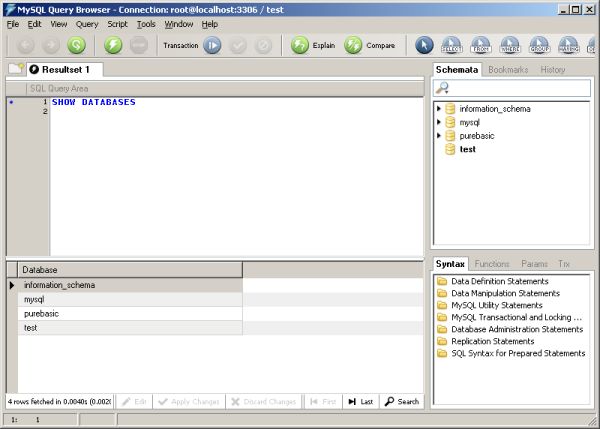This screenshot has width=600, height=429.
Task: Choose the WHERE query builder tool
Action: 511,45
